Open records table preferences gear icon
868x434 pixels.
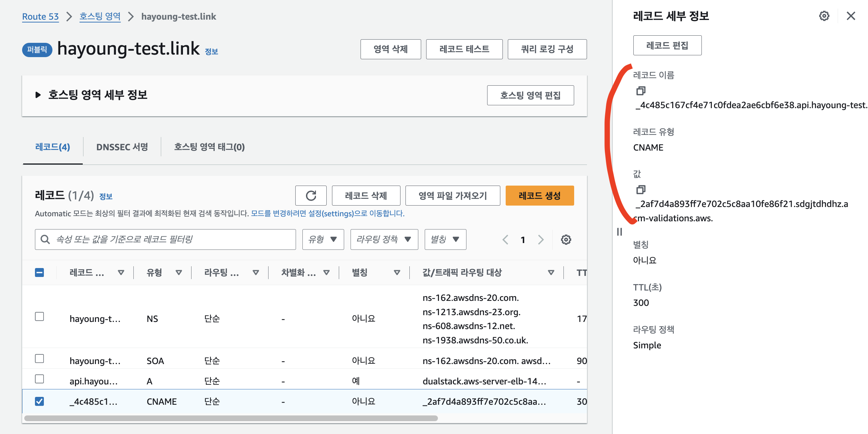click(x=566, y=239)
